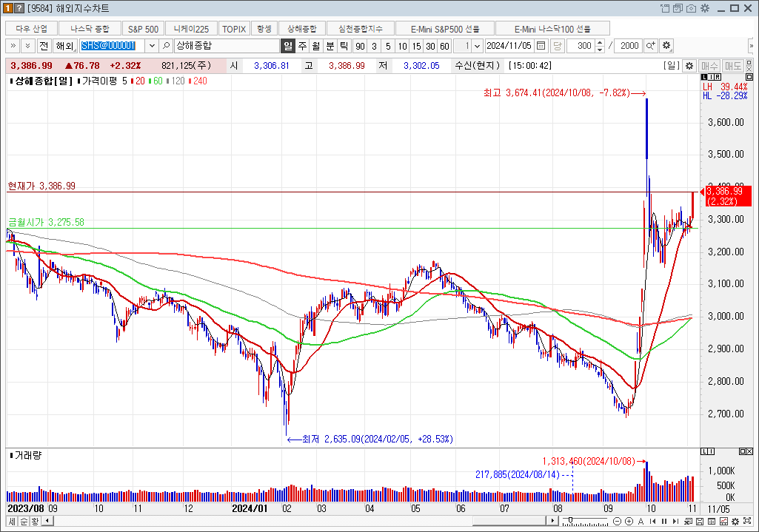
Task: Click the screenshot camera icon in title bar
Action: point(691,8)
